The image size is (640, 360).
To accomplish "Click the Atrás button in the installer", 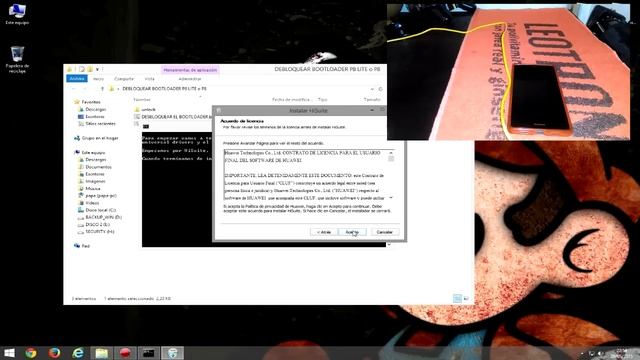I will [x=324, y=232].
